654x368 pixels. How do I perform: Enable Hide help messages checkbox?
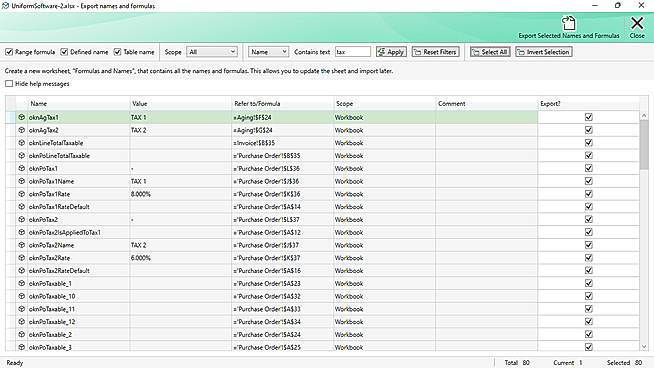click(x=9, y=83)
